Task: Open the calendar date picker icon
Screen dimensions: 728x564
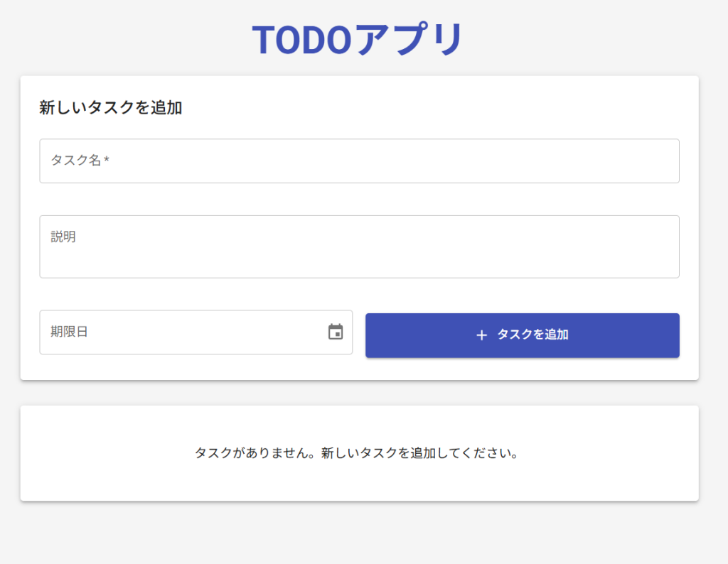Action: [336, 332]
